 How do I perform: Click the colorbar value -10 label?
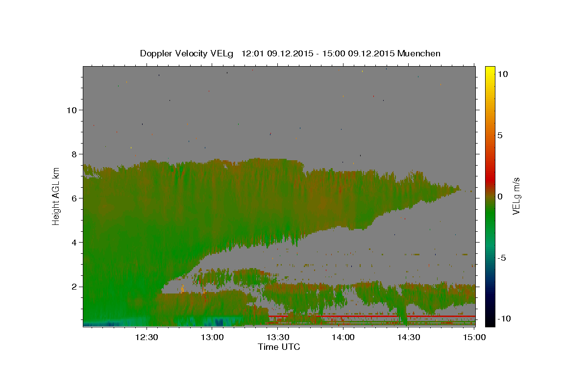tap(504, 318)
